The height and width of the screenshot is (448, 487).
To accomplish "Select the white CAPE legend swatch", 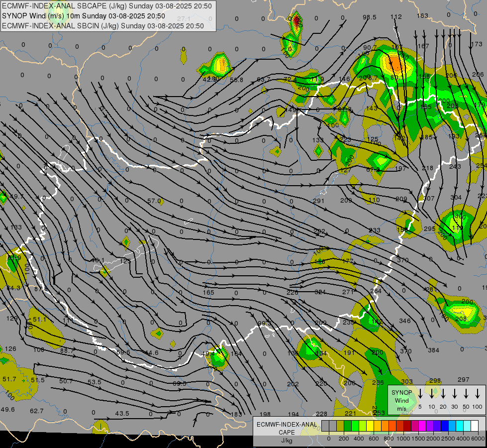I will (474, 426).
